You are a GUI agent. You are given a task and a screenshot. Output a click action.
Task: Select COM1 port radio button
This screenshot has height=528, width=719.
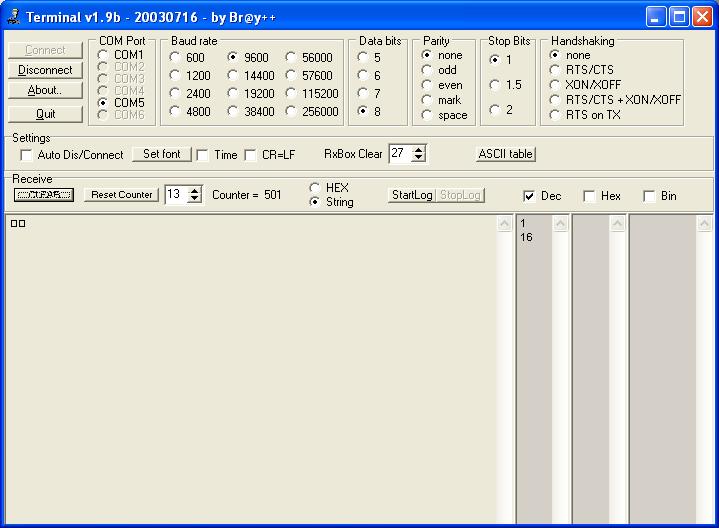click(x=103, y=55)
